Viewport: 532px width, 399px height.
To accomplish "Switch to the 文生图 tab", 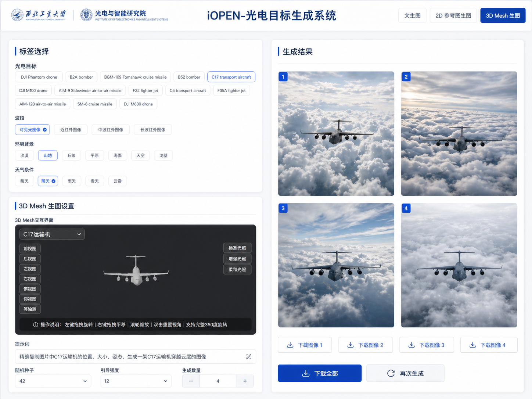I will pos(412,15).
